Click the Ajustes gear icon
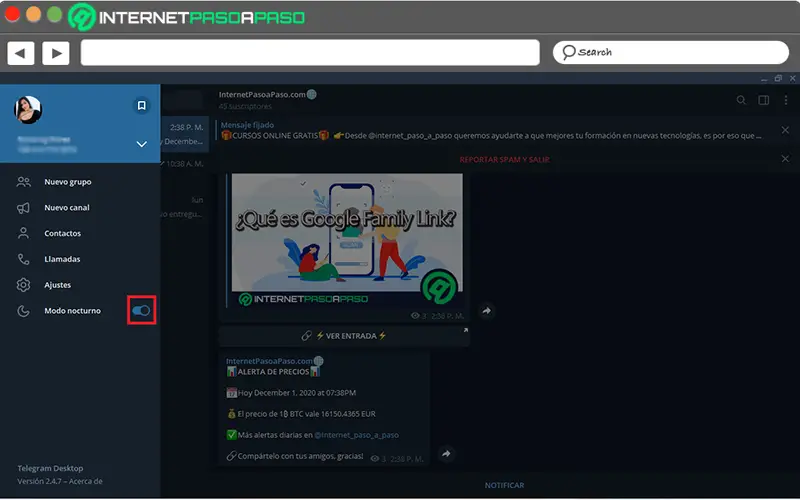This screenshot has height=500, width=800. click(23, 285)
